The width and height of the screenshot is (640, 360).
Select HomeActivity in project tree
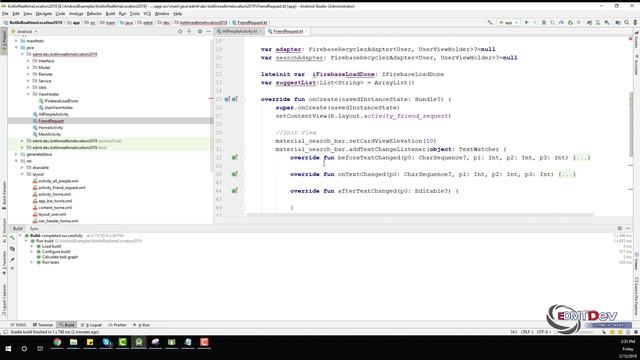51,127
